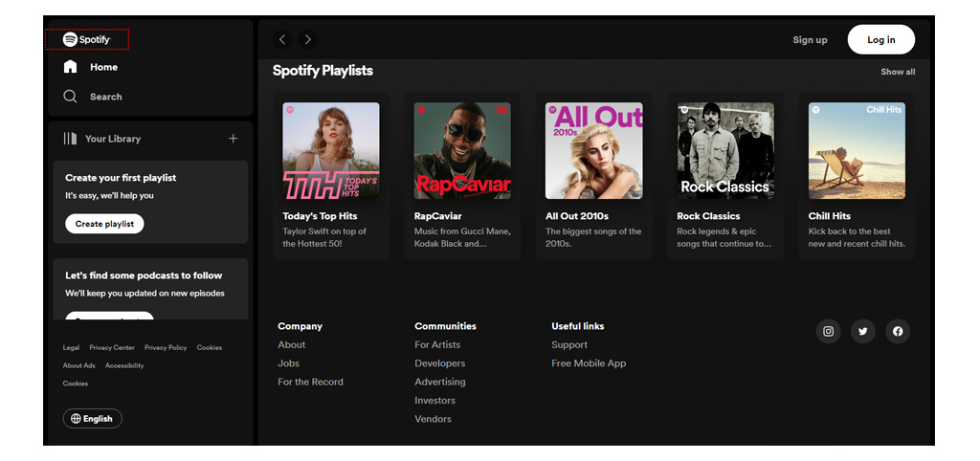The height and width of the screenshot is (461, 980).
Task: Click the Spotify logo in sidebar
Action: click(87, 39)
